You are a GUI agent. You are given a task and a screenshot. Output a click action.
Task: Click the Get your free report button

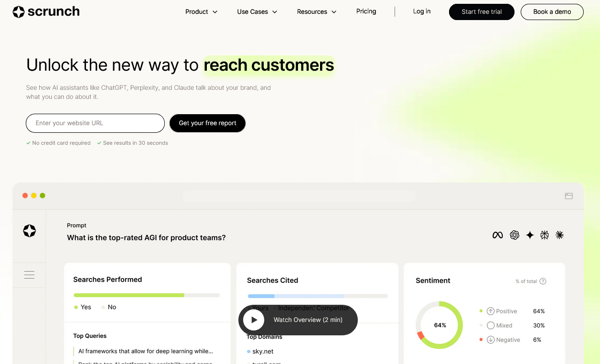pyautogui.click(x=207, y=123)
